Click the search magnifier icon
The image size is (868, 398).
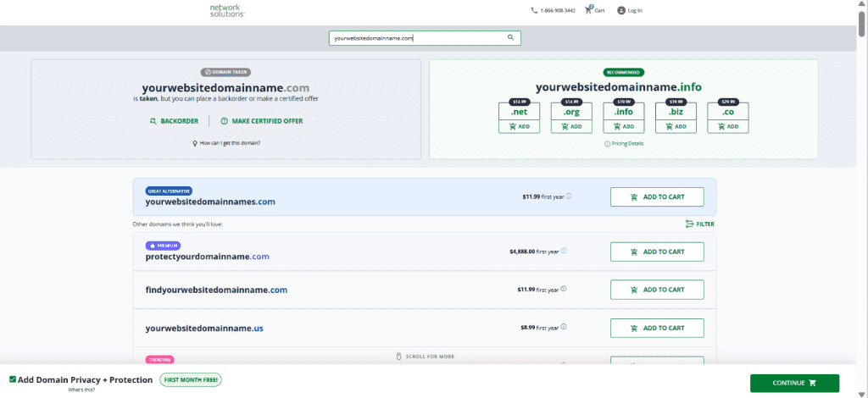point(510,37)
